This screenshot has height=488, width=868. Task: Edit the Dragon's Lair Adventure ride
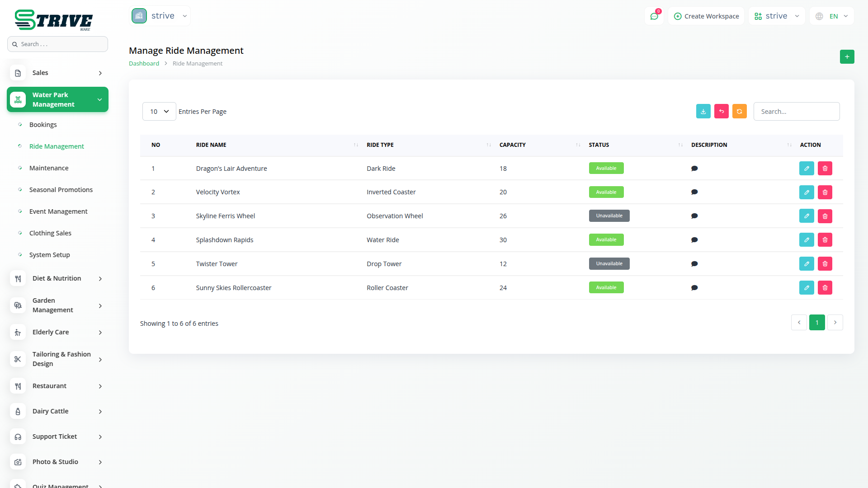tap(806, 169)
